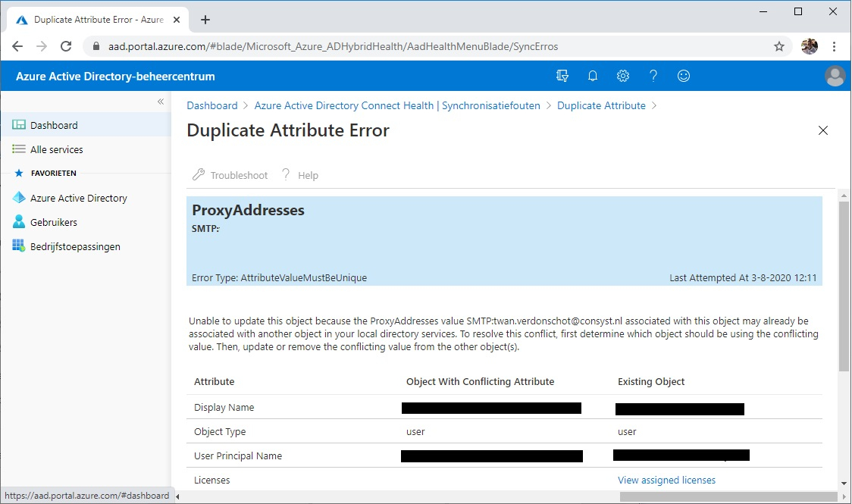
Task: Open the portal settings gear icon
Action: [622, 76]
